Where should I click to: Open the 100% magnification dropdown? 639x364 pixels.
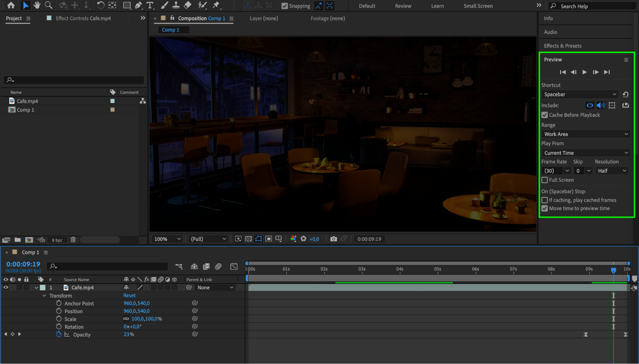(167, 239)
